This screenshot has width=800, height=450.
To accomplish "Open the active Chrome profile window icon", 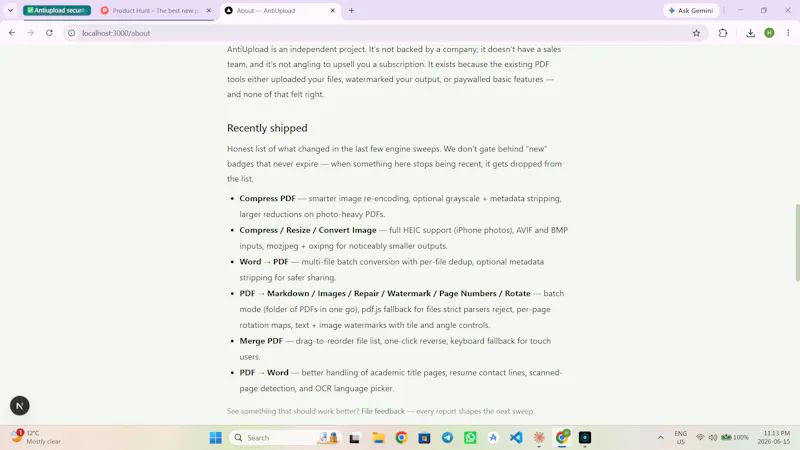I will 562,438.
